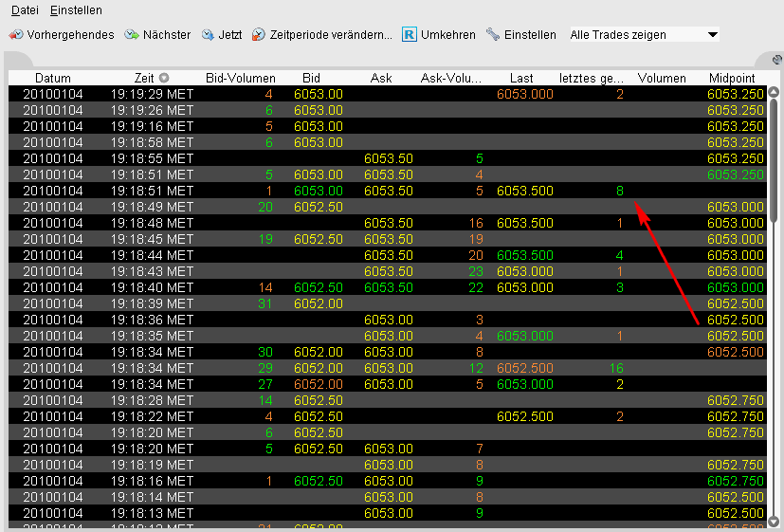Click Bid-Volumen 20 in 19:18:49 row
Image resolution: width=784 pixels, height=532 pixels.
pyautogui.click(x=265, y=207)
